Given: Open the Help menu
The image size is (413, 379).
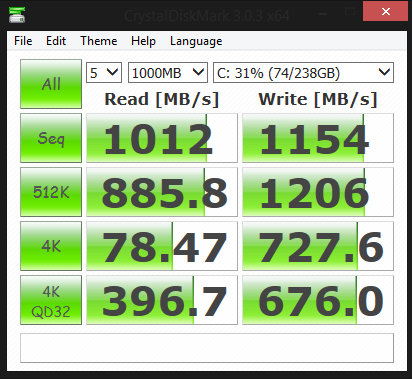Looking at the screenshot, I should tap(143, 41).
